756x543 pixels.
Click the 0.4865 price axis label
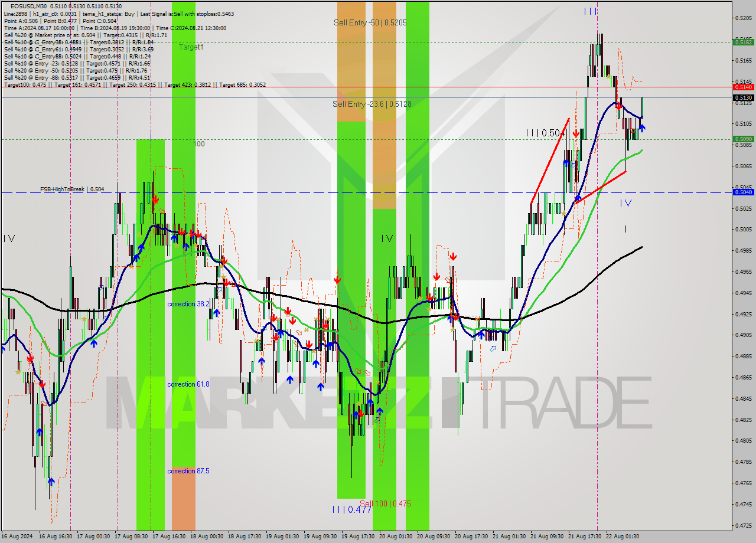pyautogui.click(x=744, y=377)
